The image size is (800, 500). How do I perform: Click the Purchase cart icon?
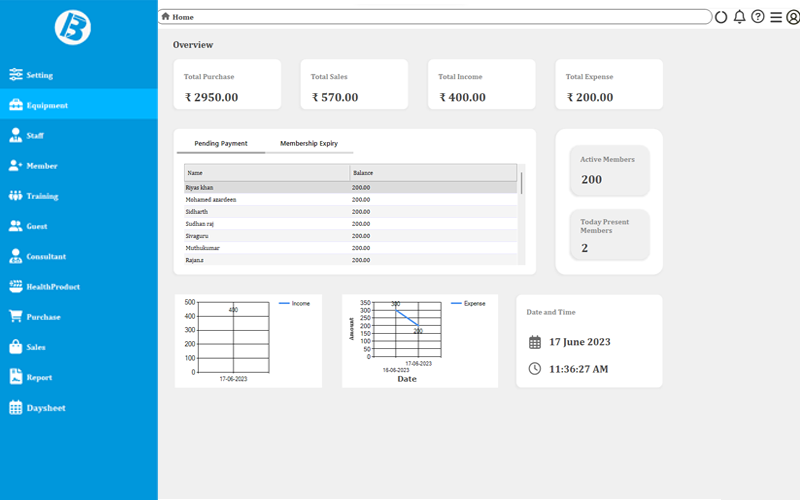pyautogui.click(x=16, y=316)
